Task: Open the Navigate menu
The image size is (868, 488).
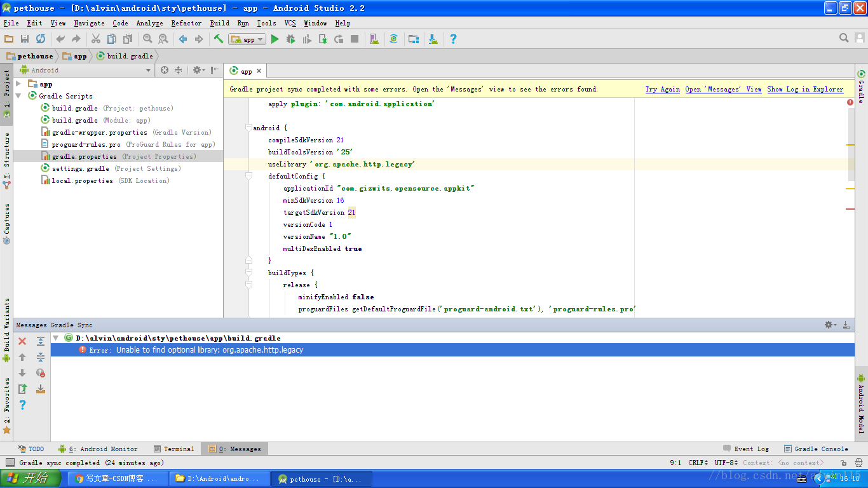Action: coord(89,23)
